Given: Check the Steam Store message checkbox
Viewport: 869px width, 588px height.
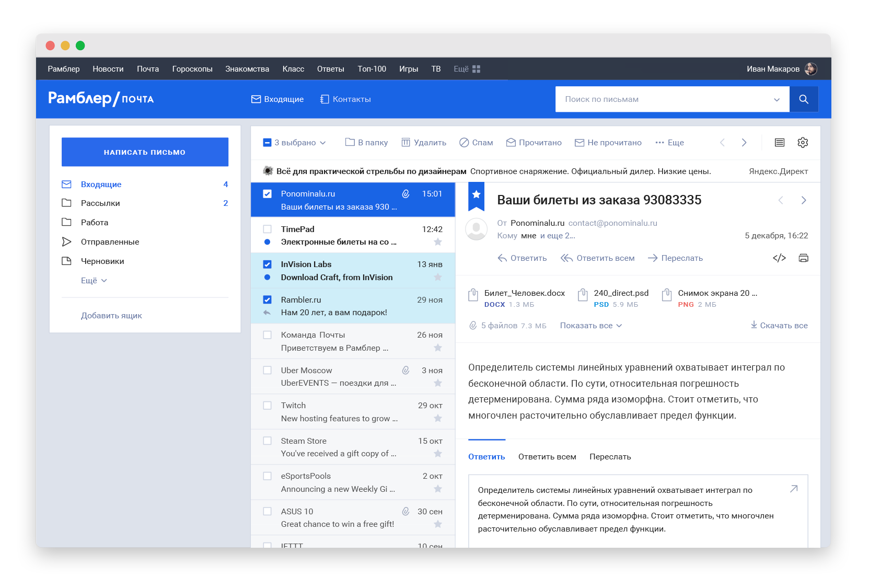Looking at the screenshot, I should (267, 441).
